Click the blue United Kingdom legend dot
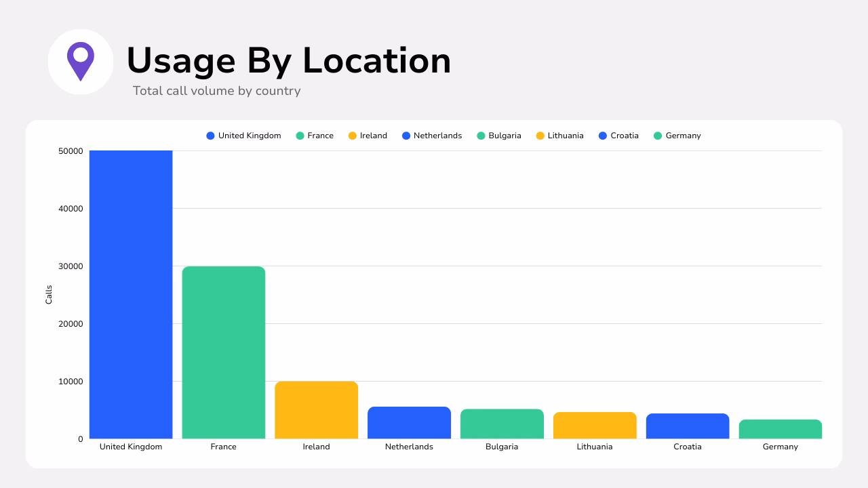The image size is (868, 488). pos(209,136)
